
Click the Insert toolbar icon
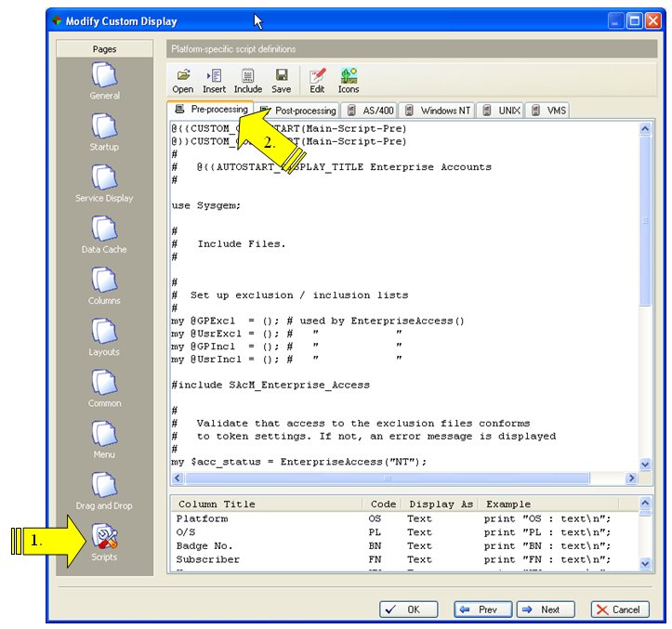(214, 80)
